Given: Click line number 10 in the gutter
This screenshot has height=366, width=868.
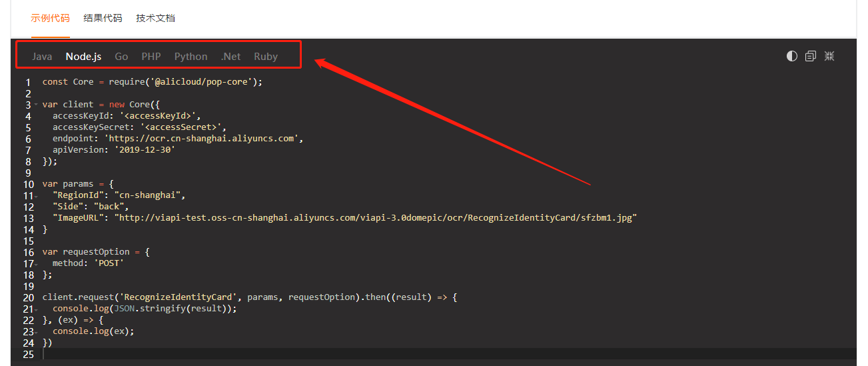Looking at the screenshot, I should tap(28, 184).
